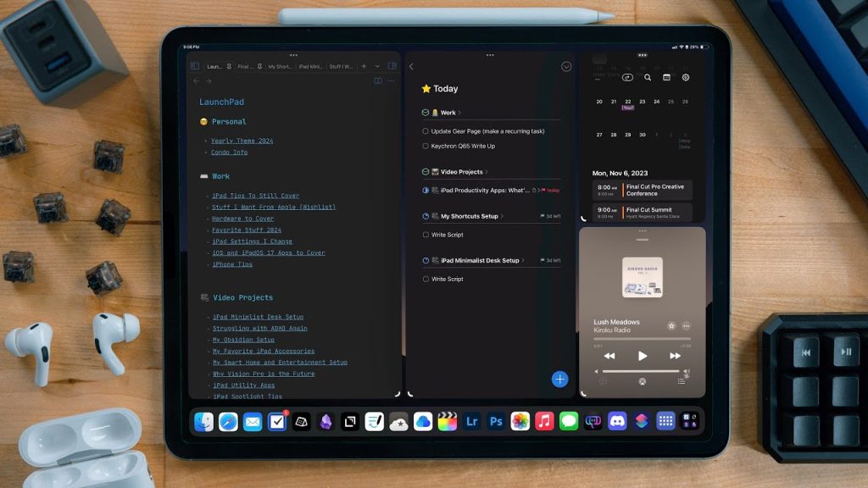Expand the Obsidian tab list dropdown
Screen dimensions: 868x488
click(x=377, y=66)
